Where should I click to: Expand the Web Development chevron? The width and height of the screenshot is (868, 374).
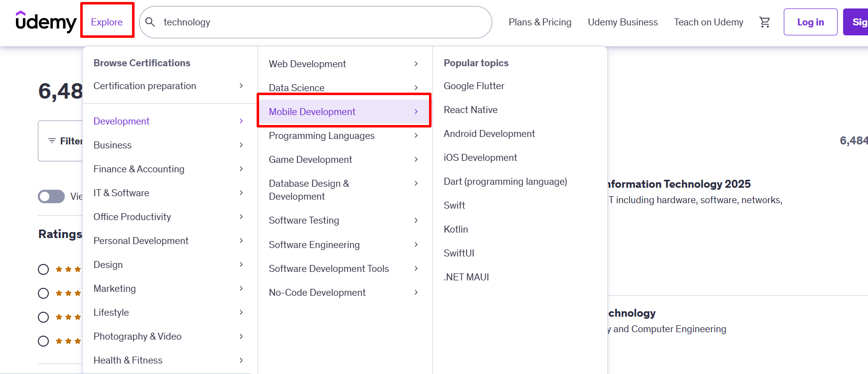pos(416,64)
